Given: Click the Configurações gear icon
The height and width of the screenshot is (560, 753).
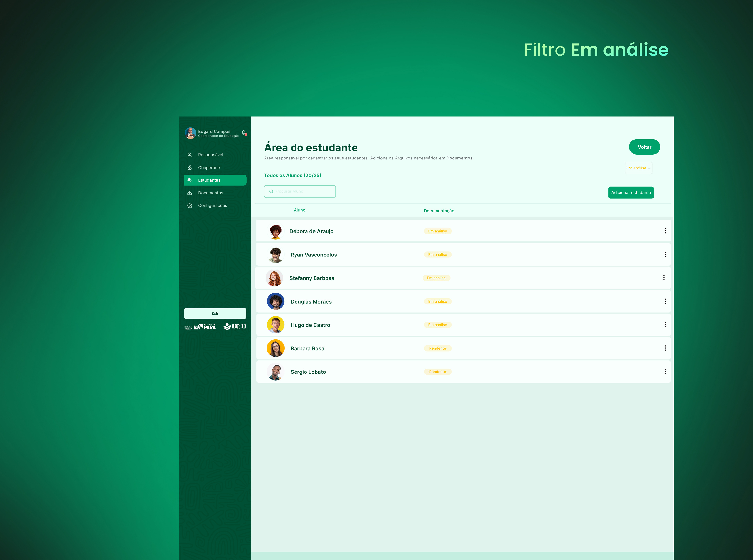Looking at the screenshot, I should tap(190, 205).
